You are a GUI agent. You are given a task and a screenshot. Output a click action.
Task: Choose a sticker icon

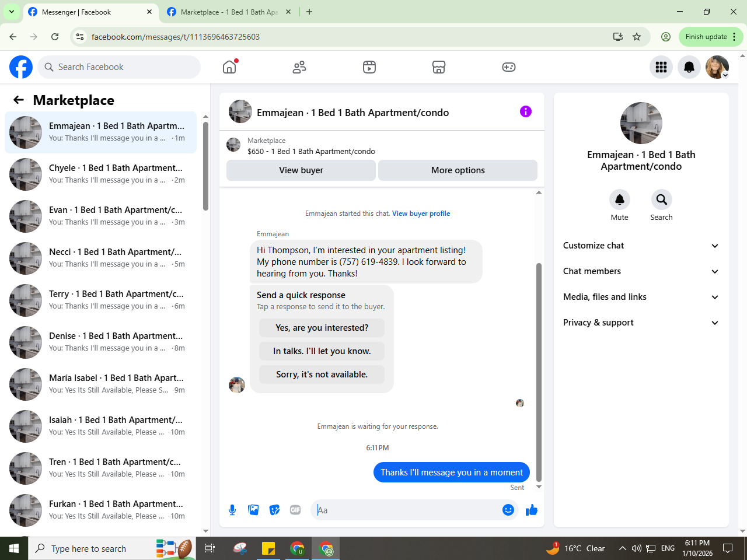tap(274, 510)
